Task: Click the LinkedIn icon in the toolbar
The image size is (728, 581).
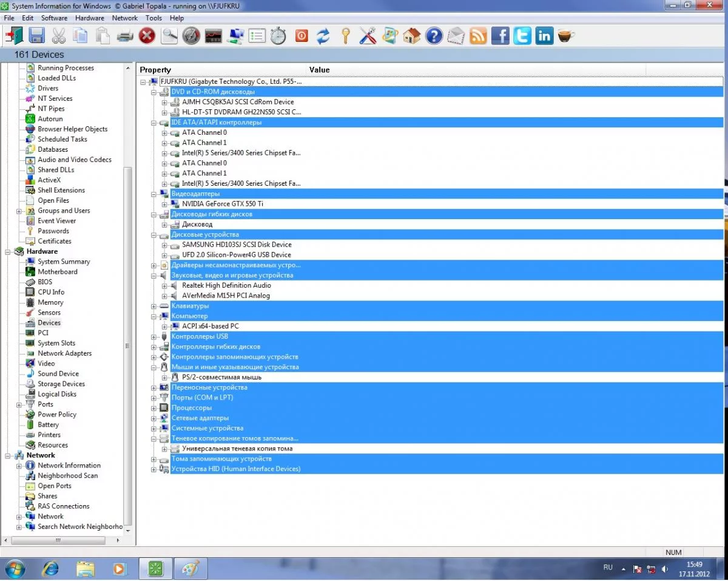Action: [x=544, y=36]
